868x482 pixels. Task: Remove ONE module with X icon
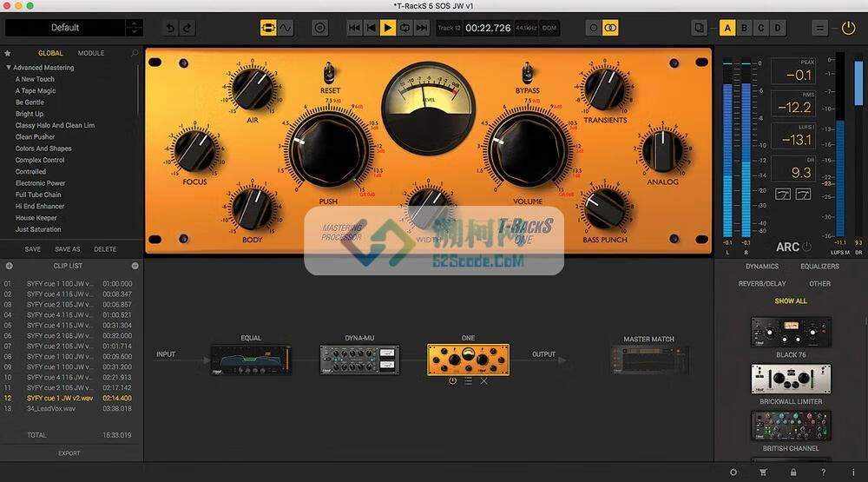(483, 381)
